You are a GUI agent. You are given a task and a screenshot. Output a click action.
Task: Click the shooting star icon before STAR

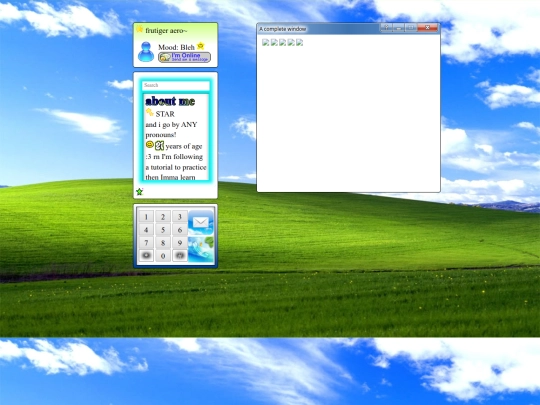tap(149, 112)
